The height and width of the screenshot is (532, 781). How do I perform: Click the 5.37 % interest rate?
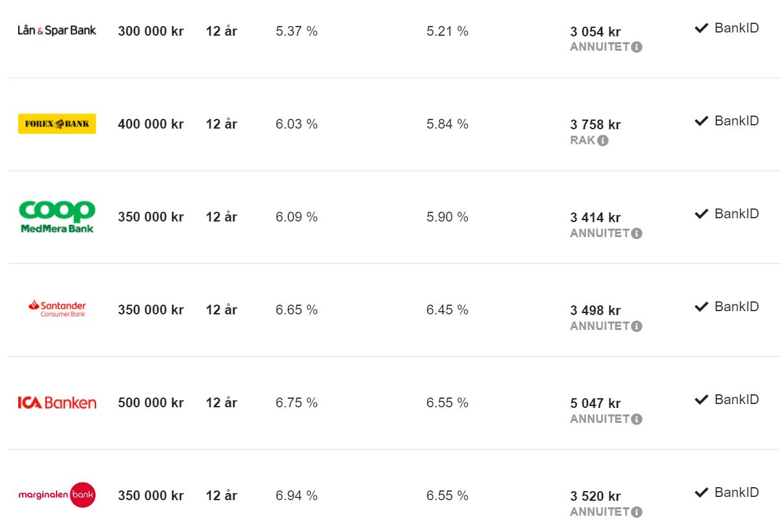tap(296, 31)
